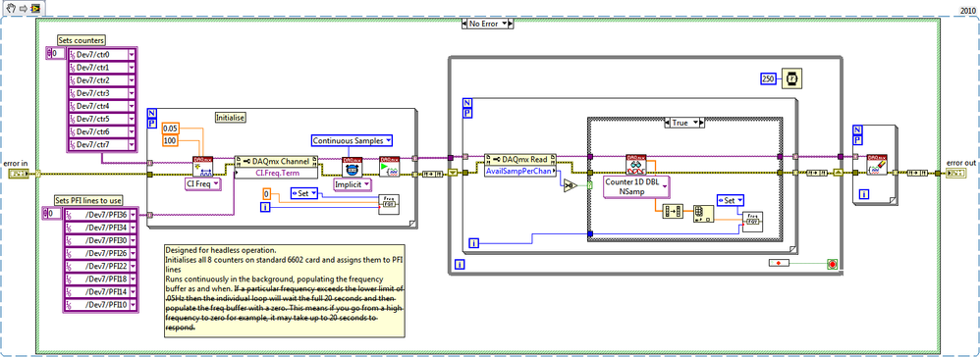Select the Freq FGV subVI inside Initialise loop
Viewport: 980px width, 357px height.
point(390,203)
